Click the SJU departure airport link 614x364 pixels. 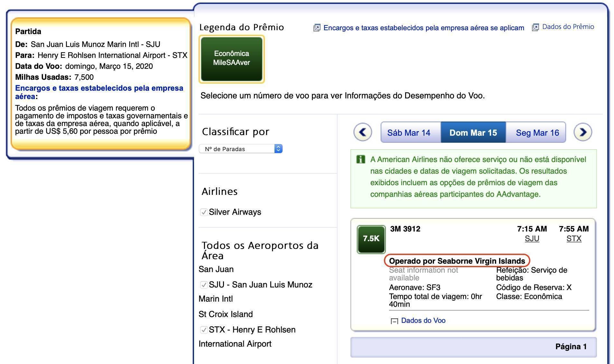[x=532, y=239]
